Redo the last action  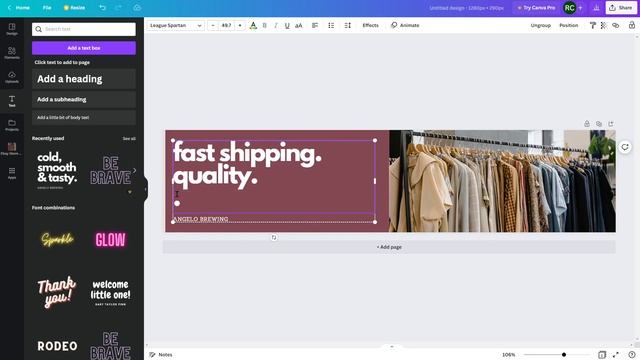click(118, 8)
